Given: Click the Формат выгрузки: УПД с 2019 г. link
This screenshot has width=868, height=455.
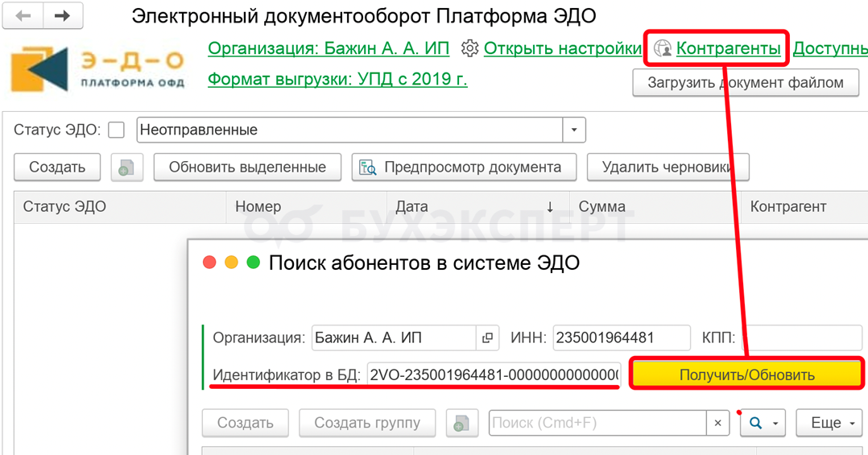Looking at the screenshot, I should 337,79.
